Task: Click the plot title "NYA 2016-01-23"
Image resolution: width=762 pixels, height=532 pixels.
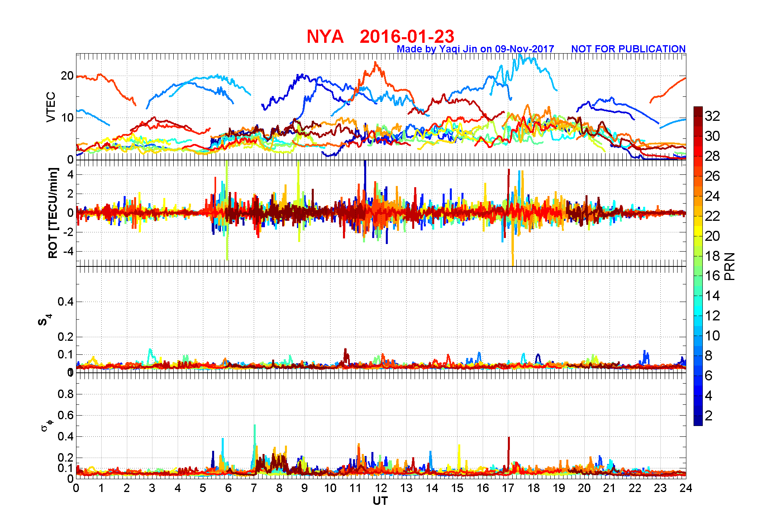Action: tap(380, 37)
